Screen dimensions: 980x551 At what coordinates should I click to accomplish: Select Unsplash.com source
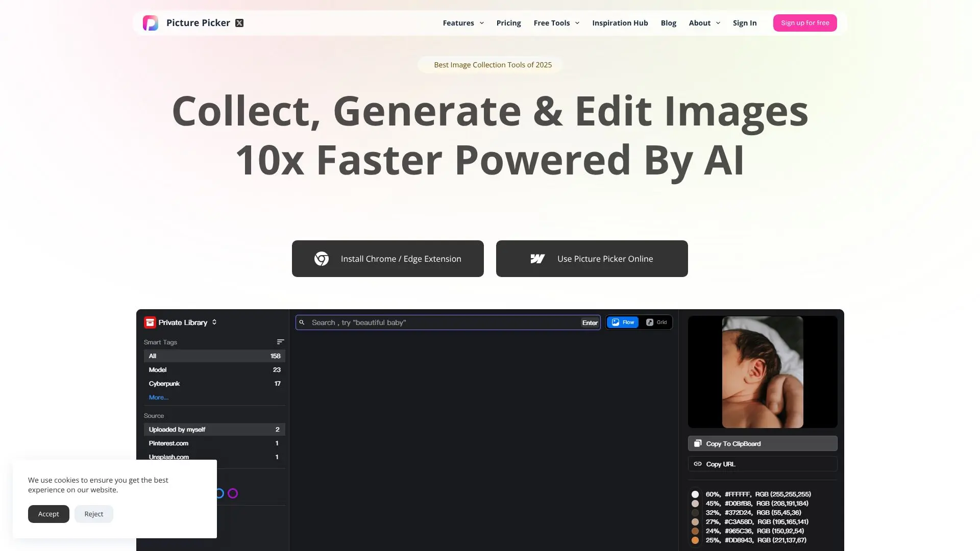(214, 457)
